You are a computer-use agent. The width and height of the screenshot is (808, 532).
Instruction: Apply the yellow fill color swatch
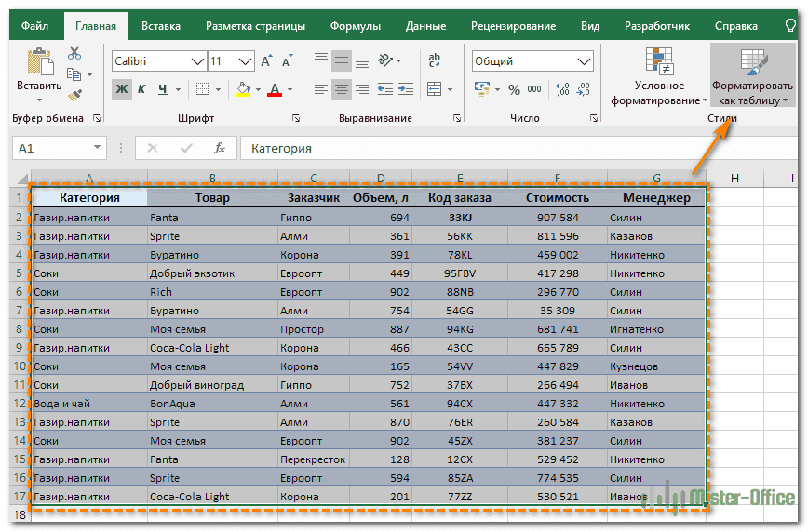pyautogui.click(x=243, y=89)
